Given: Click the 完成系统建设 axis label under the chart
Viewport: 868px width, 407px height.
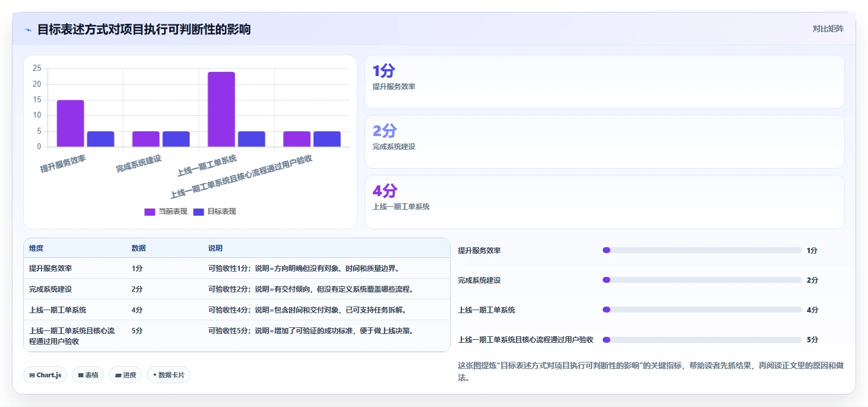Looking at the screenshot, I should (139, 163).
